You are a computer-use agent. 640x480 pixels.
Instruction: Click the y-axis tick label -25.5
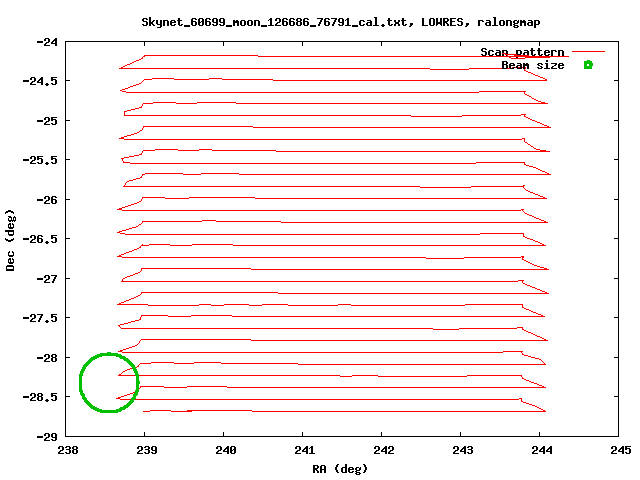(x=40, y=160)
